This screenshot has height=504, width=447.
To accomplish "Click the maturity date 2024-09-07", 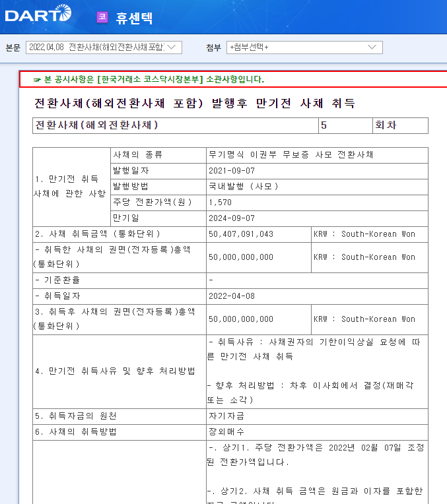I will [232, 218].
